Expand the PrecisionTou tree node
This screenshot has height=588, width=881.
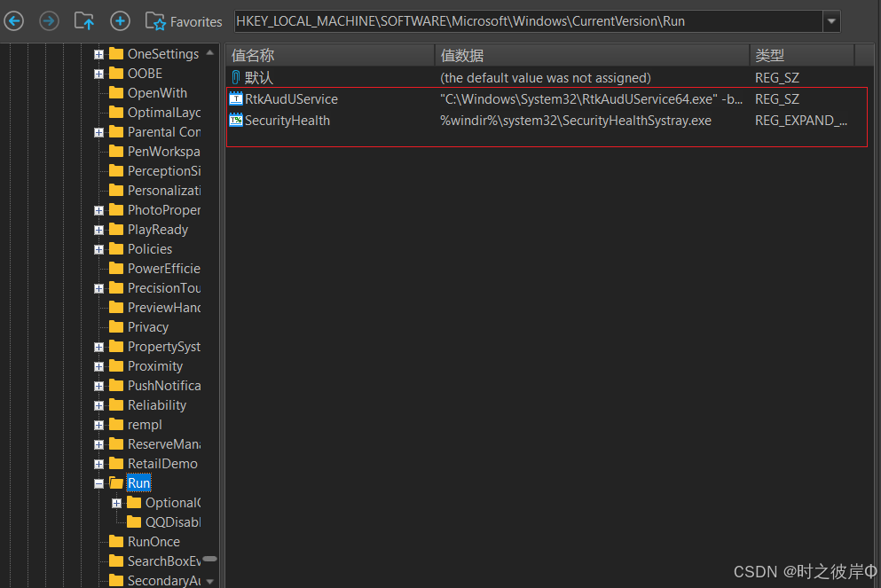pos(98,288)
